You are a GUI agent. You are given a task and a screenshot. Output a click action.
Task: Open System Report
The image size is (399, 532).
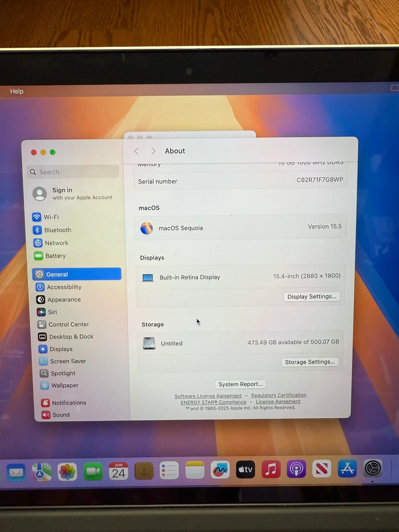tap(241, 384)
